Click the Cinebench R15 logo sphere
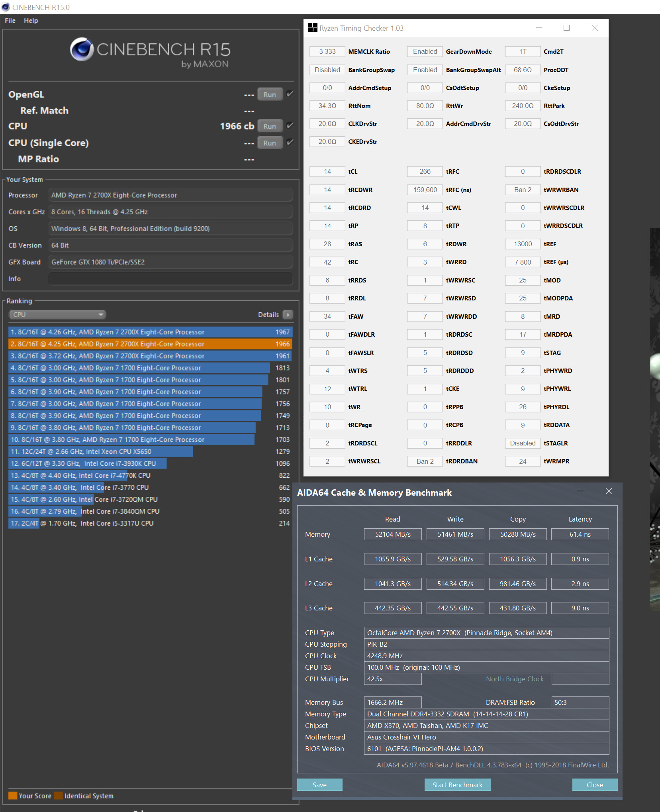 click(x=82, y=49)
